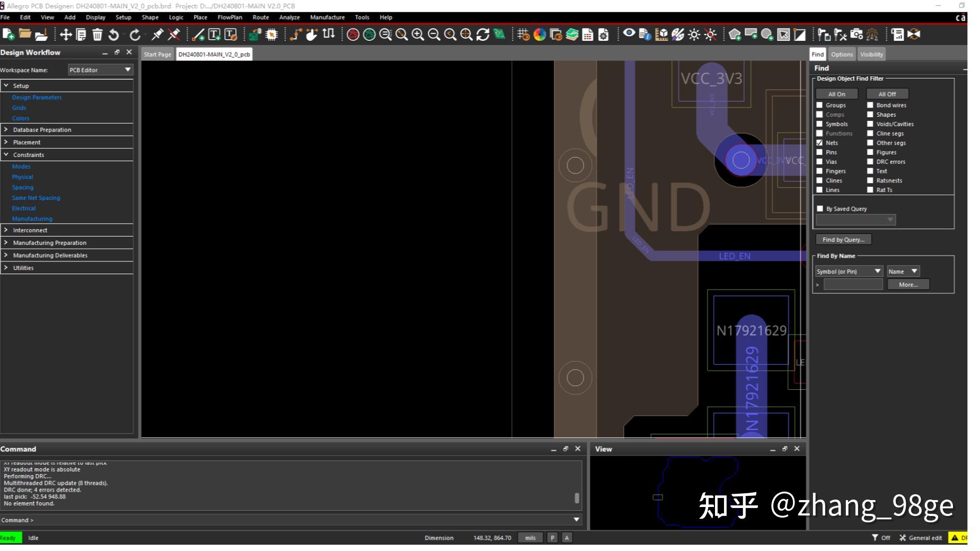Expand the Database Preparation section
This screenshot has width=980, height=551.
coord(6,129)
